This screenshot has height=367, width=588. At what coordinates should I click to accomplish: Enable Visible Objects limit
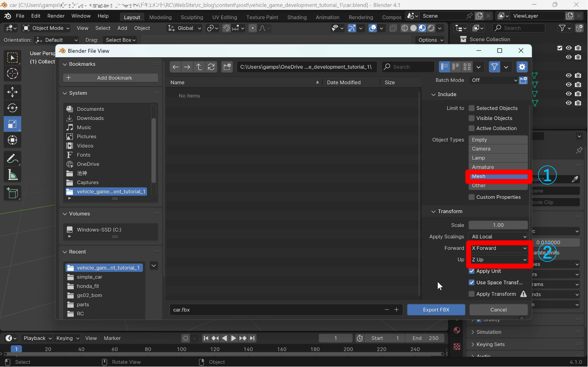472,118
